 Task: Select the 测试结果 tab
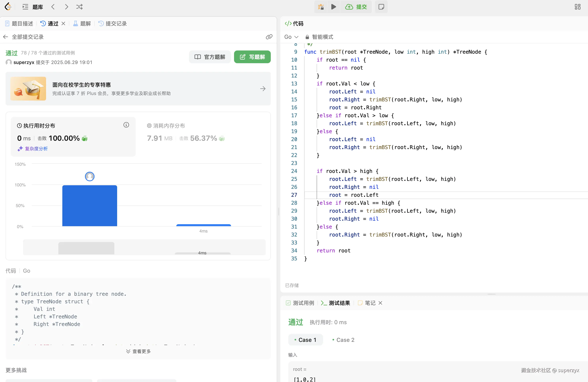coord(335,303)
